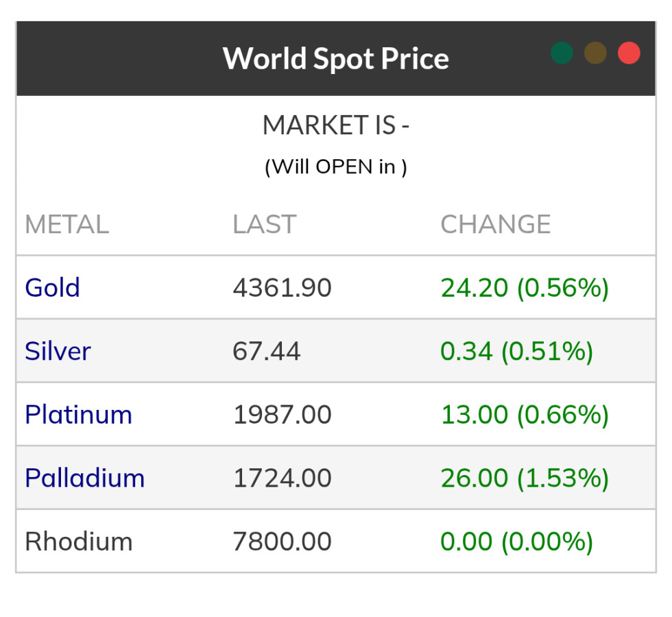Click the METAL column header

67,225
